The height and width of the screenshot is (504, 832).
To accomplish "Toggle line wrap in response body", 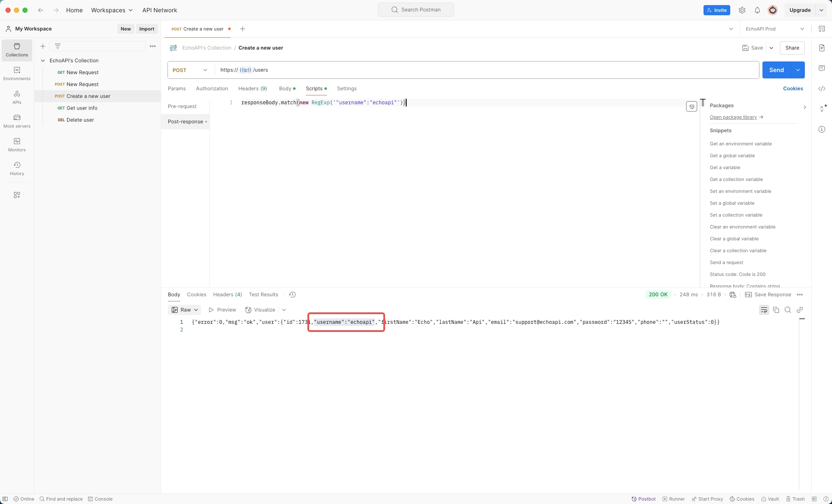I will click(764, 310).
